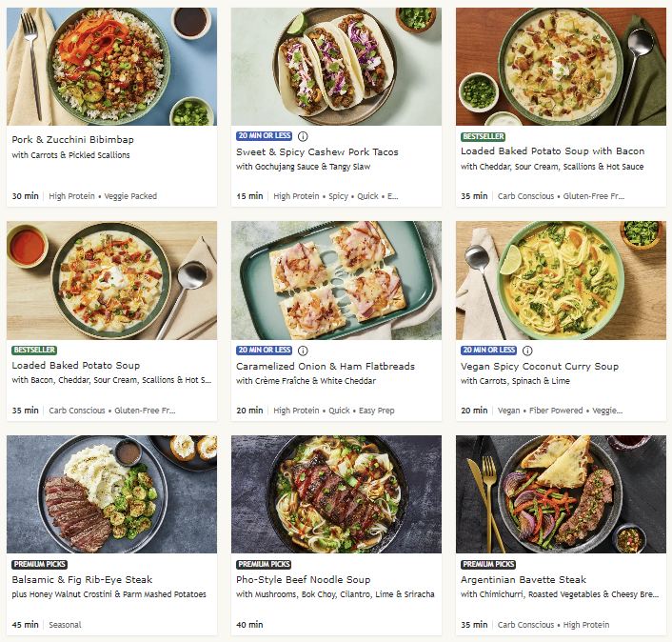Click 20 Min or Less badge on Ham Flatbreads
This screenshot has width=672, height=642.
coord(264,351)
